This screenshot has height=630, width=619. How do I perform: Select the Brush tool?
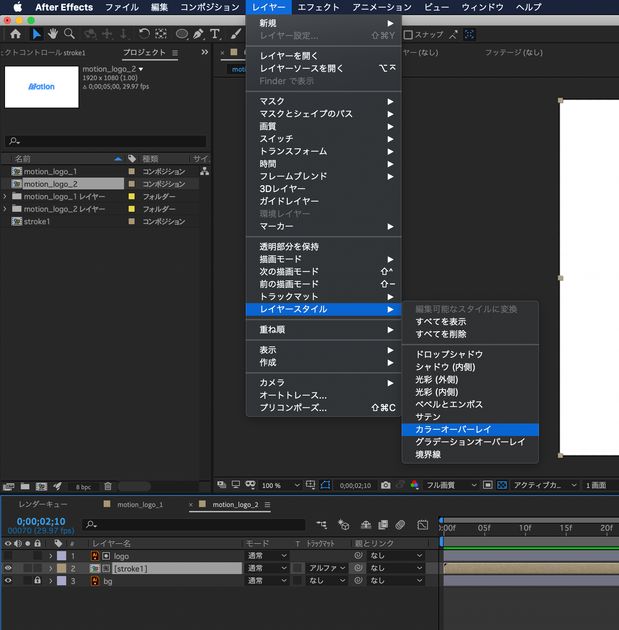click(236, 34)
